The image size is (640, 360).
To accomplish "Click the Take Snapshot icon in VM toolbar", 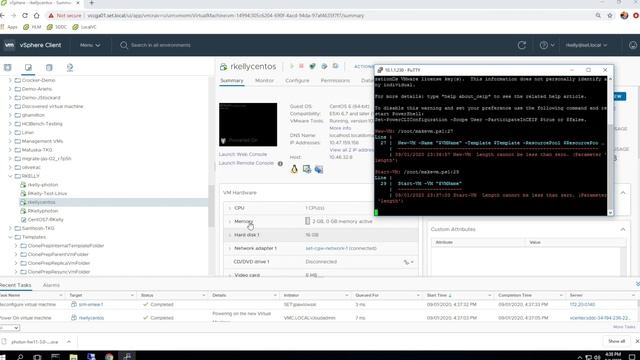I will pyautogui.click(x=336, y=66).
